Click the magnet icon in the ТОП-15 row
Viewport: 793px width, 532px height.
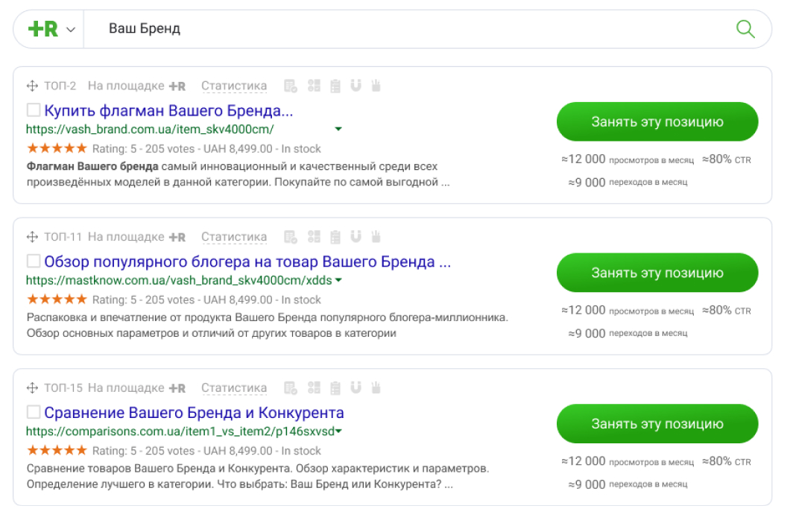[x=356, y=387]
